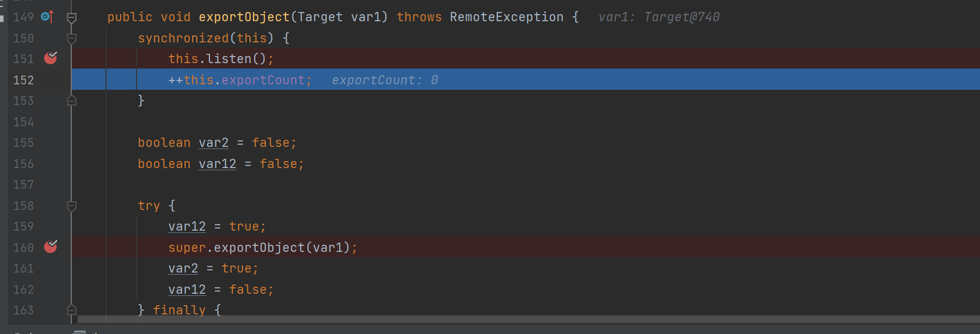The width and height of the screenshot is (980, 334).
Task: Collapse the synchronized block at line 150
Action: [x=71, y=38]
